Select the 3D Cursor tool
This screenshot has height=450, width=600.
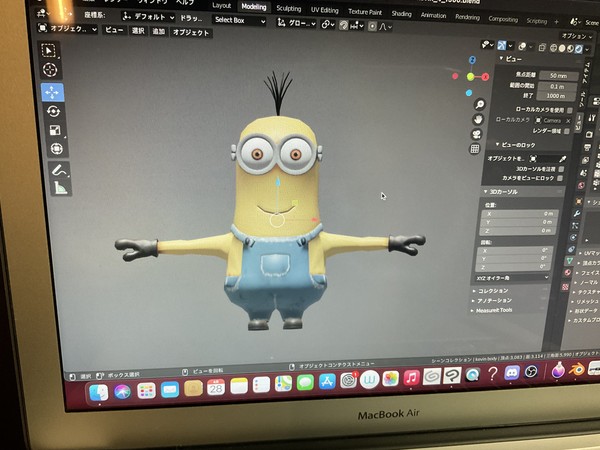(x=50, y=70)
